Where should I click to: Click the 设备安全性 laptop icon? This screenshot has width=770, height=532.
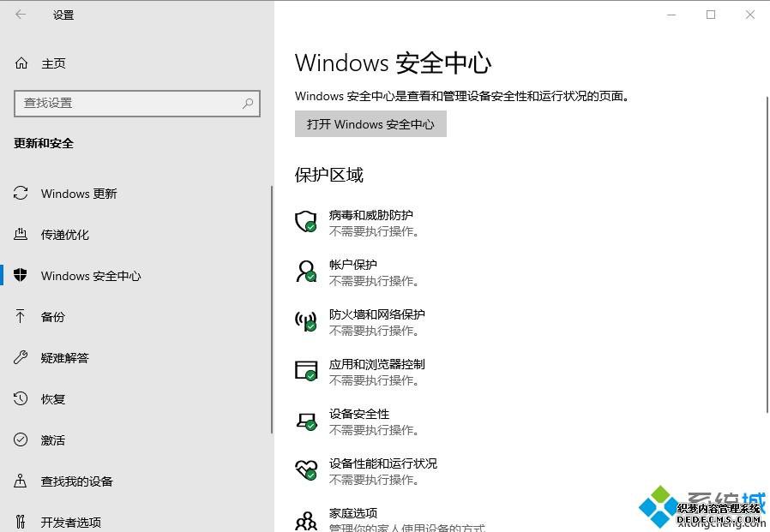tap(306, 421)
